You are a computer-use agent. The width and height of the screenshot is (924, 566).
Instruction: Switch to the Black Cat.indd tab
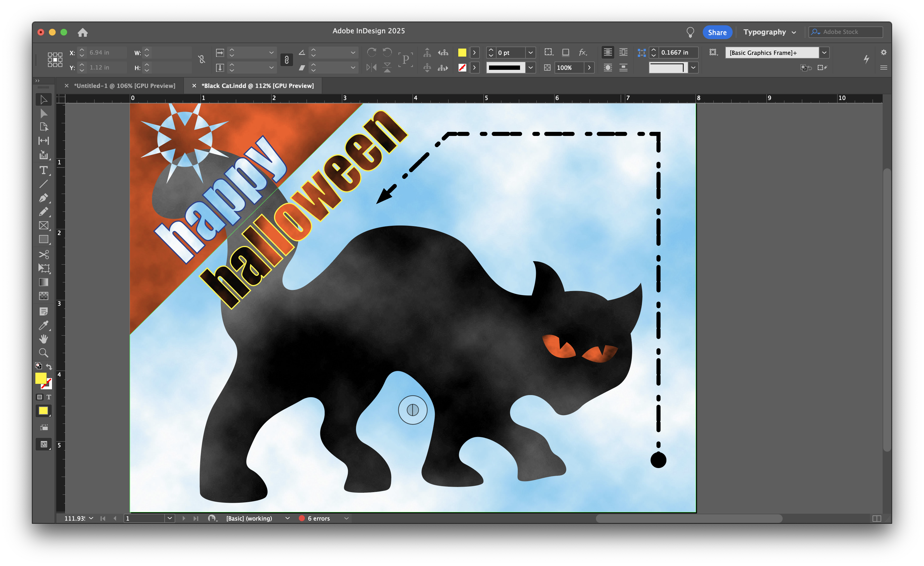258,86
